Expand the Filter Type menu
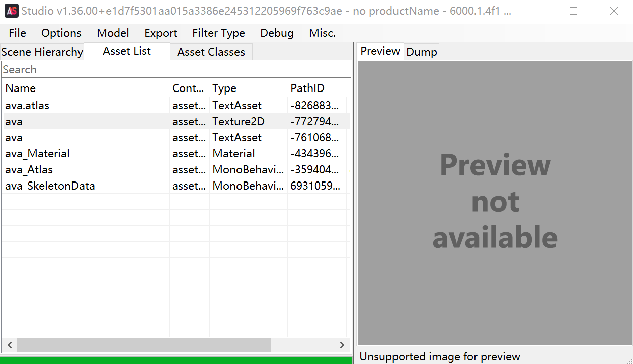This screenshot has width=633, height=364. 218,33
